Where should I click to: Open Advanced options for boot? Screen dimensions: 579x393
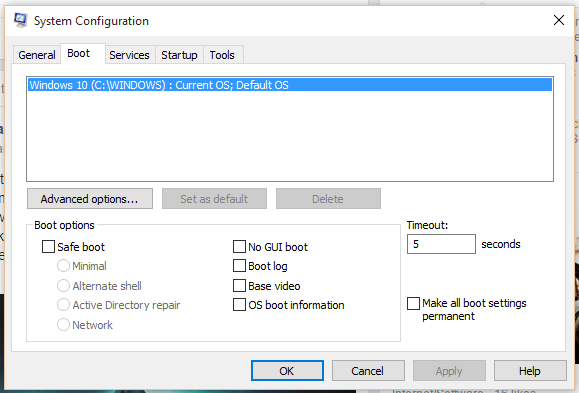(90, 199)
